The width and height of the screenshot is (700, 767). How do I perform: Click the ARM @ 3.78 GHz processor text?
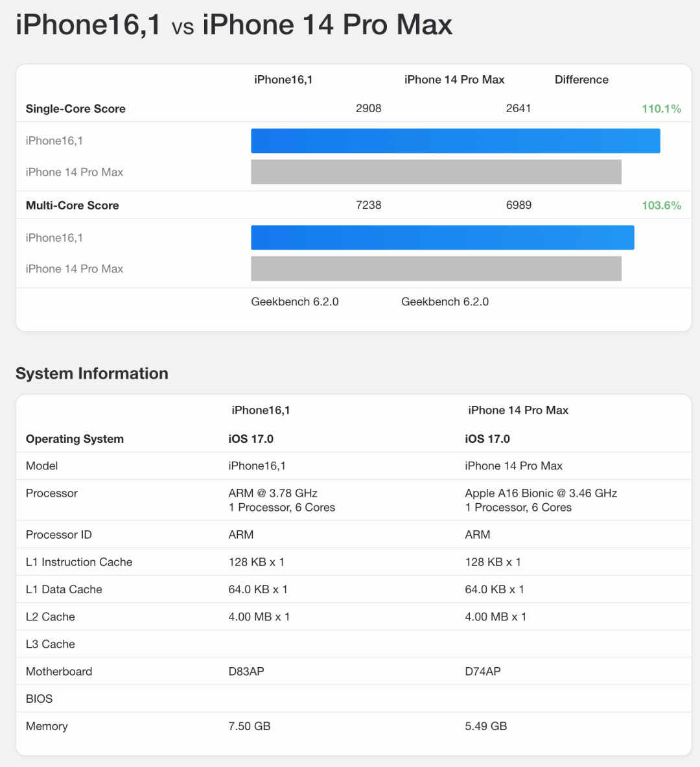click(273, 493)
